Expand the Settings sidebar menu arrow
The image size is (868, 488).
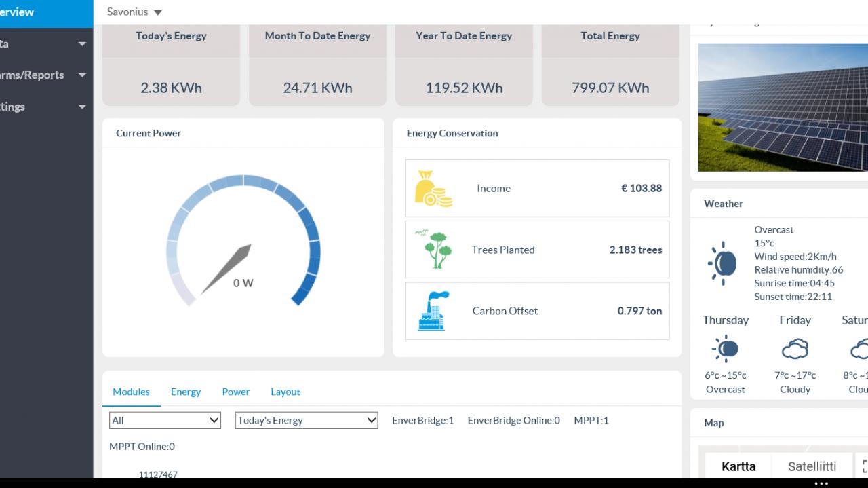pos(82,107)
